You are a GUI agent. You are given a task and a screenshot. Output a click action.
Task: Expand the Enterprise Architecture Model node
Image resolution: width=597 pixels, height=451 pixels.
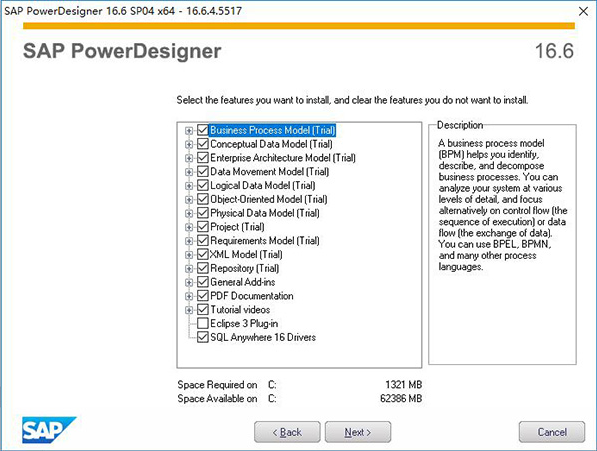[x=188, y=158]
